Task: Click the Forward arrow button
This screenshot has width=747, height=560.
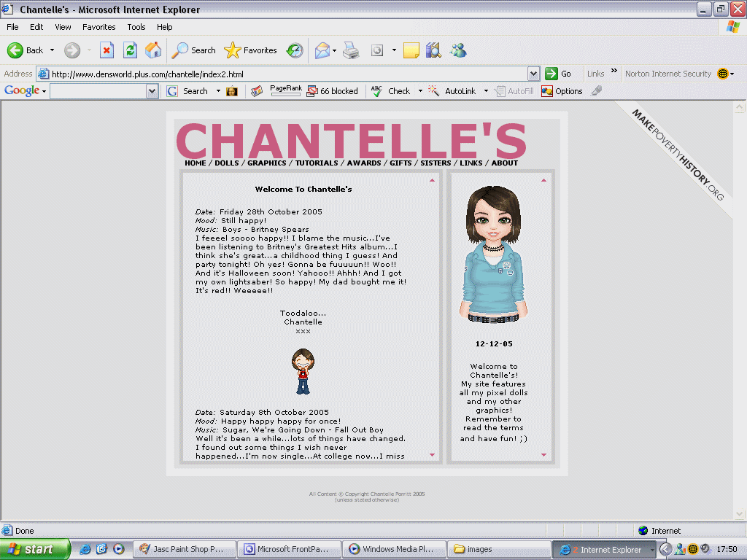Action: [72, 50]
